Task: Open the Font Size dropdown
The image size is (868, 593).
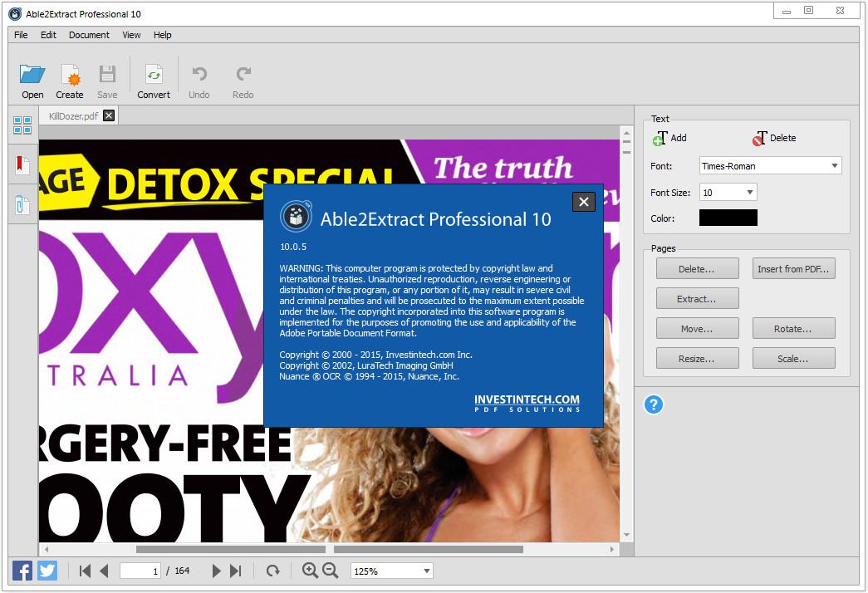Action: click(x=728, y=192)
